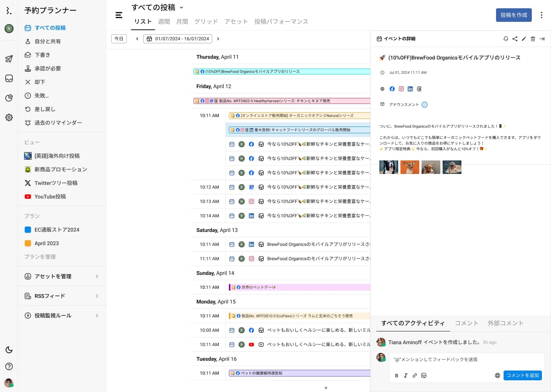551x392 pixels.
Task: Click the pencil edit icon for event
Action: click(524, 39)
